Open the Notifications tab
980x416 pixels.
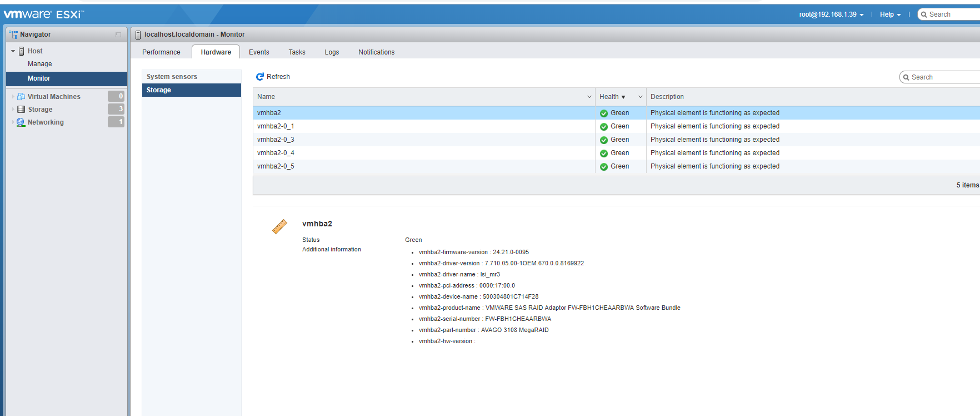[376, 52]
